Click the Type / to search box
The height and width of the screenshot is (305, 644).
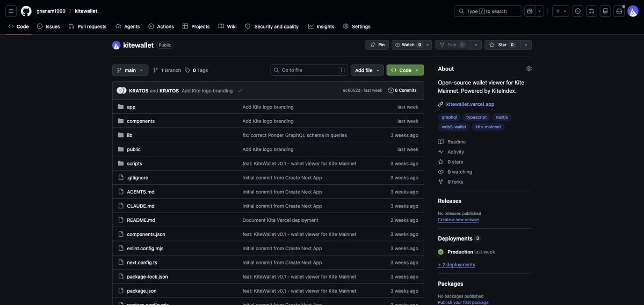click(488, 11)
